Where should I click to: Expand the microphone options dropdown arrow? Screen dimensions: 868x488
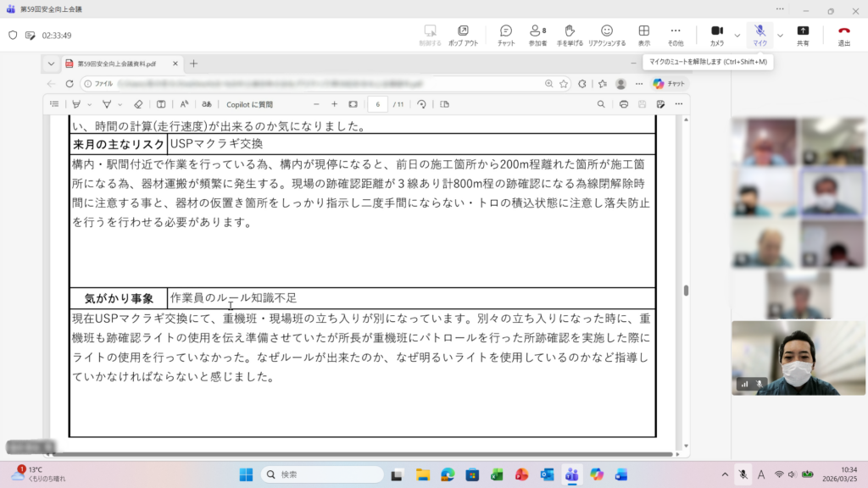click(x=780, y=36)
